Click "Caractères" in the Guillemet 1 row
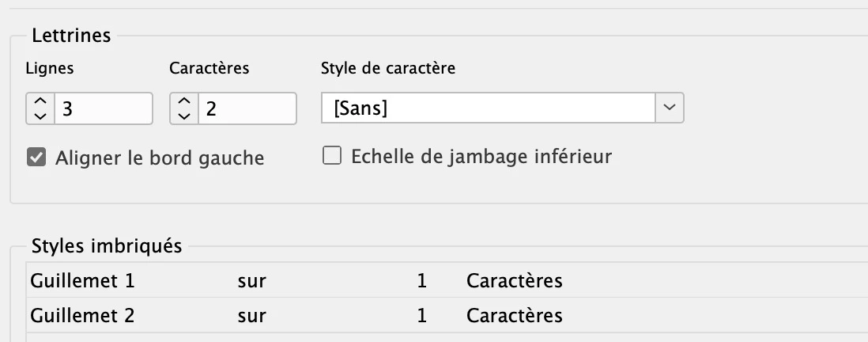868x342 pixels. (514, 281)
